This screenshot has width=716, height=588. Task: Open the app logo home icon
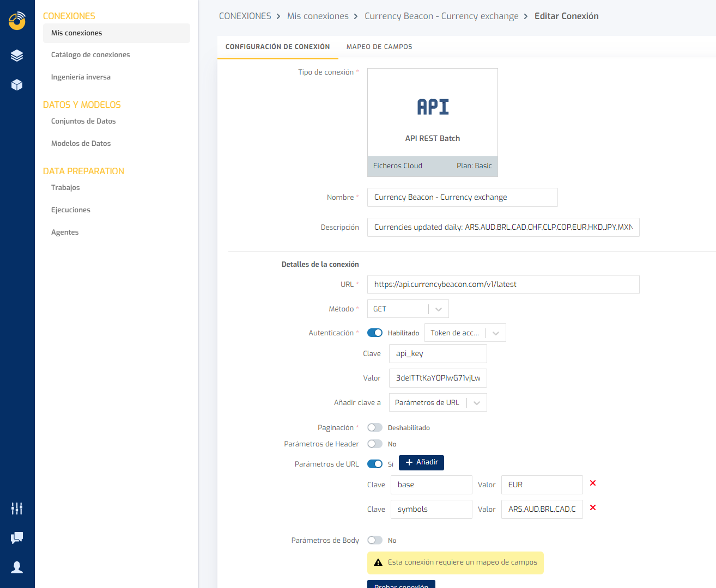(x=17, y=21)
